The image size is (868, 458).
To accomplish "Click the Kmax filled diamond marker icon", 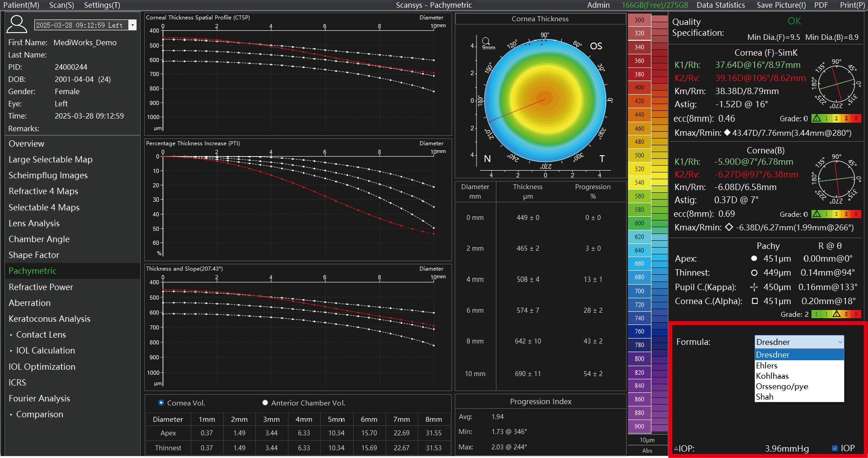I will 727,133.
